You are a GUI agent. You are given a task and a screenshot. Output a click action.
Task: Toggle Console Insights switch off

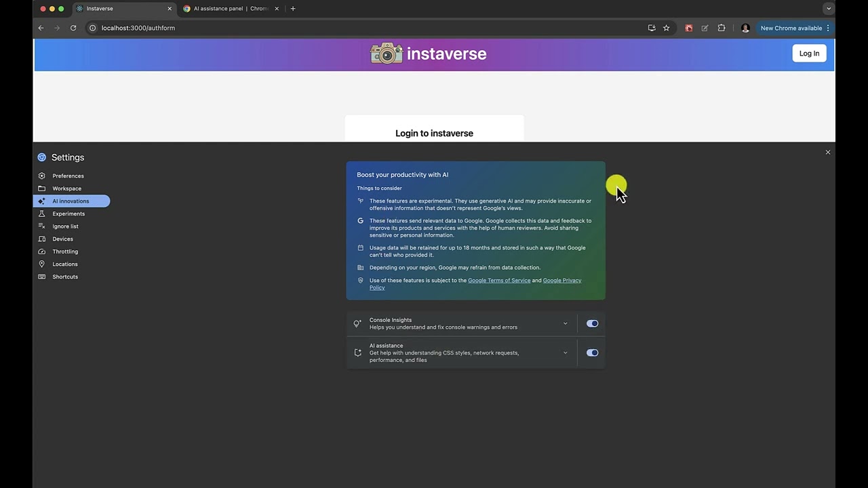[593, 323]
